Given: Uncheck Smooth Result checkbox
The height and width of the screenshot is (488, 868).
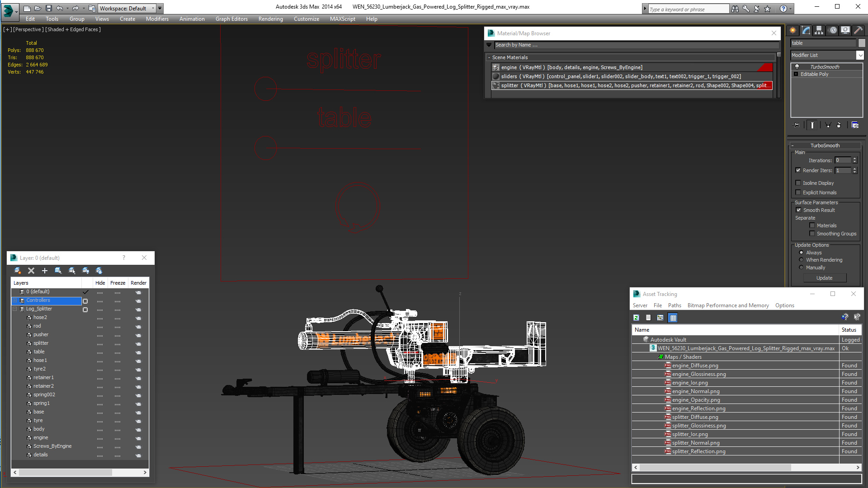Looking at the screenshot, I should (x=798, y=210).
